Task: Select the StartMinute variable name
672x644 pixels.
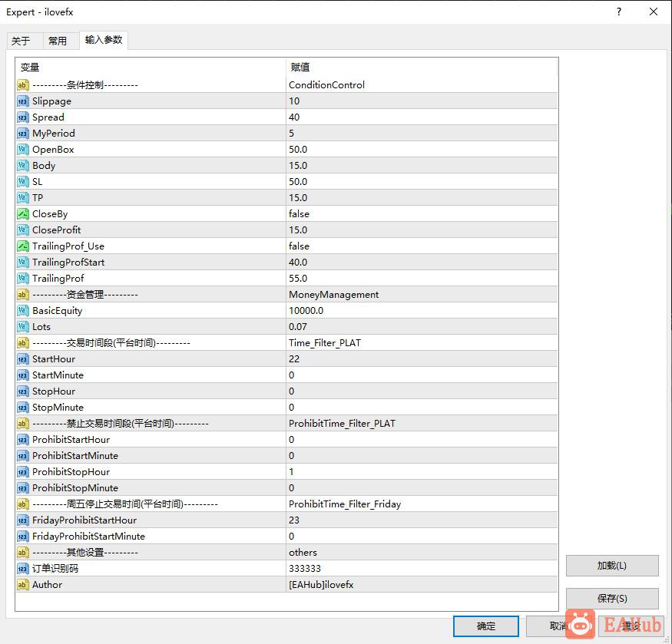Action: pyautogui.click(x=58, y=375)
